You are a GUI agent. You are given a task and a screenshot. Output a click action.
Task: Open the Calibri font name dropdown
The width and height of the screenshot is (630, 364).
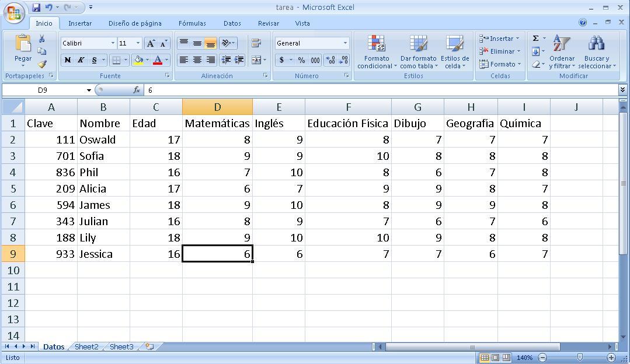point(113,43)
